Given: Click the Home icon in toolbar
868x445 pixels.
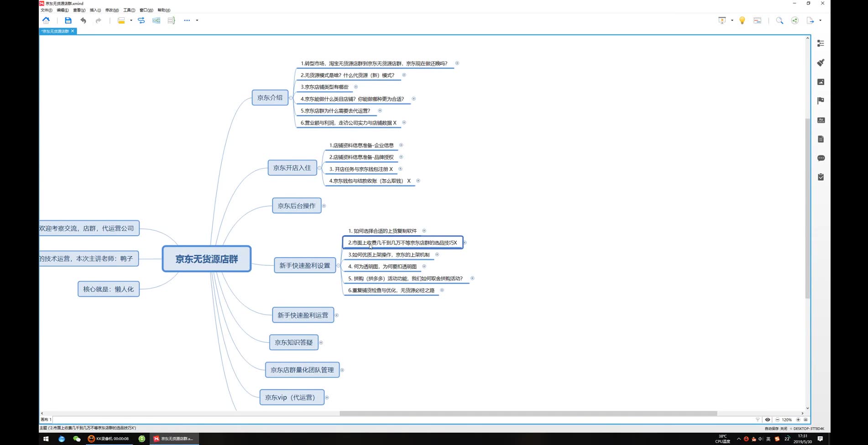Looking at the screenshot, I should coord(46,20).
